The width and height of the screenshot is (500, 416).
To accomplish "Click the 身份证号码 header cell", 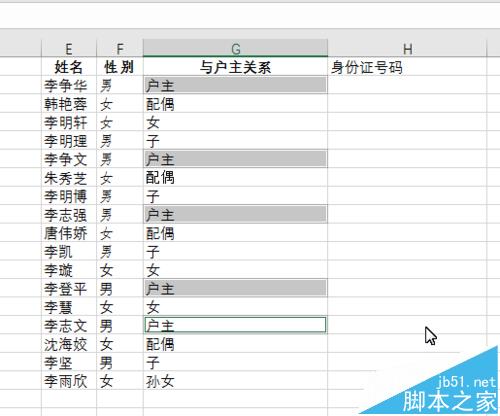I will (407, 67).
